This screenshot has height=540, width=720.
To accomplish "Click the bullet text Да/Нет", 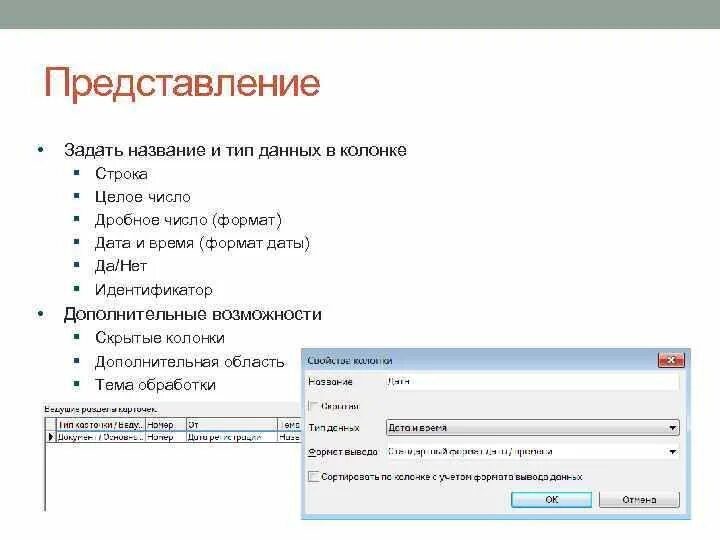I will click(121, 266).
